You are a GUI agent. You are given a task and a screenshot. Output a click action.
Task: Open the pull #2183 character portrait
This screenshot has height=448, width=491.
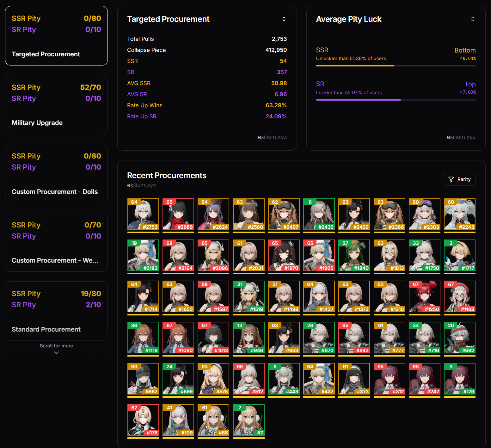(143, 255)
